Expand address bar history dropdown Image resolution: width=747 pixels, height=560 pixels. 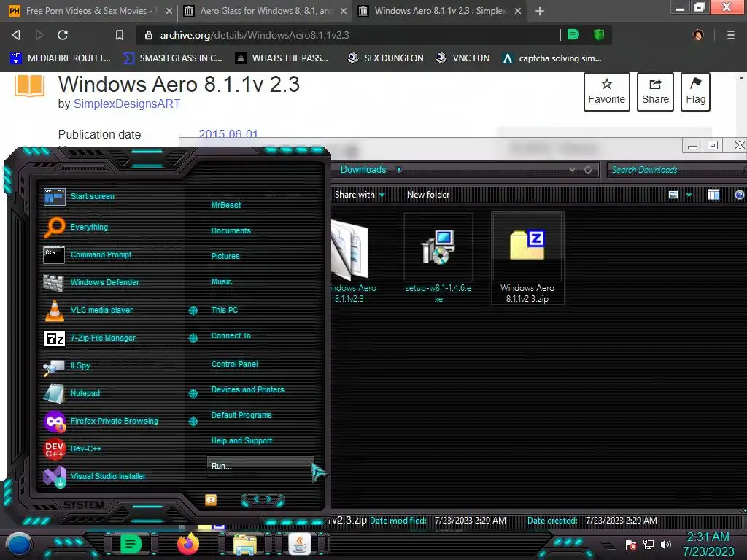click(572, 169)
